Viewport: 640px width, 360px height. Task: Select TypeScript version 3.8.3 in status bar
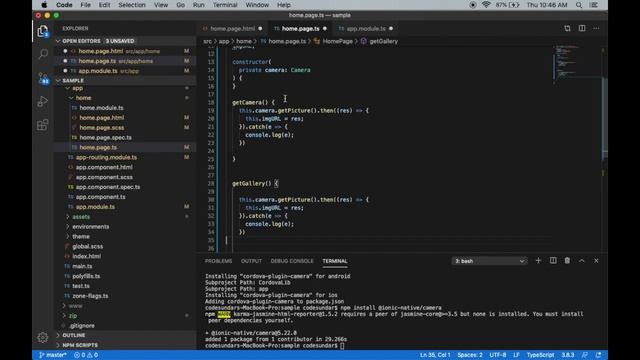click(x=567, y=355)
